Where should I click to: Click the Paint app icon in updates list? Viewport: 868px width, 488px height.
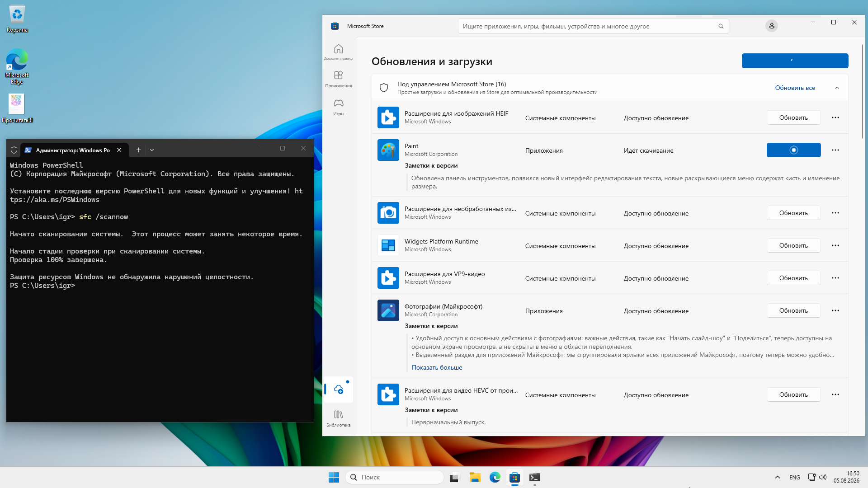click(x=388, y=150)
